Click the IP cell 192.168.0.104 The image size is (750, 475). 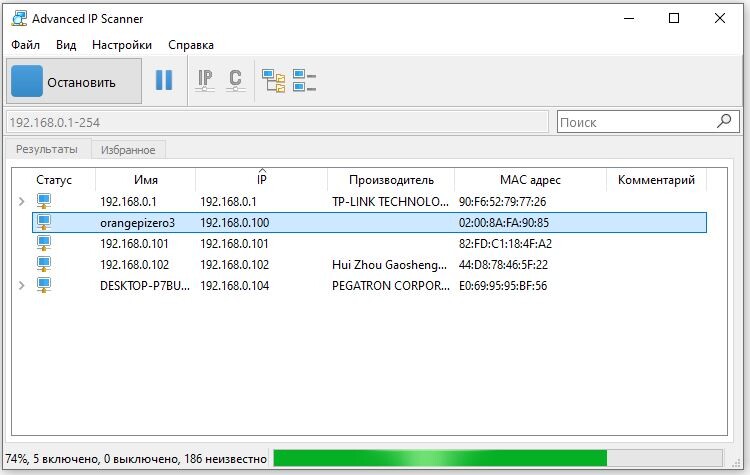(235, 286)
